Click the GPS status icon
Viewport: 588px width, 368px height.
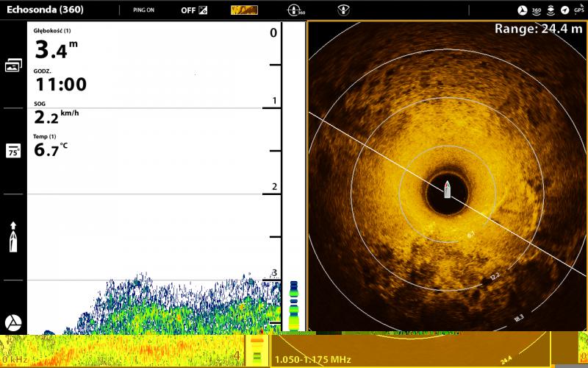pyautogui.click(x=578, y=10)
